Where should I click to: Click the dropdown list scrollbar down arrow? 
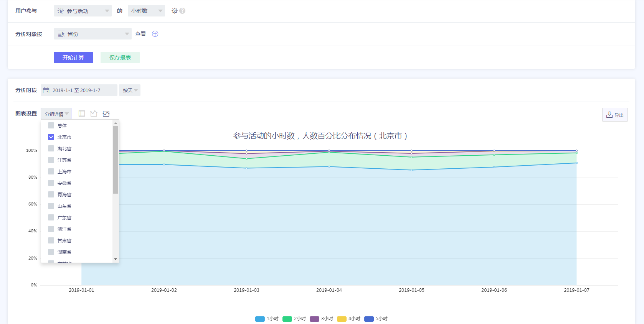pos(116,259)
